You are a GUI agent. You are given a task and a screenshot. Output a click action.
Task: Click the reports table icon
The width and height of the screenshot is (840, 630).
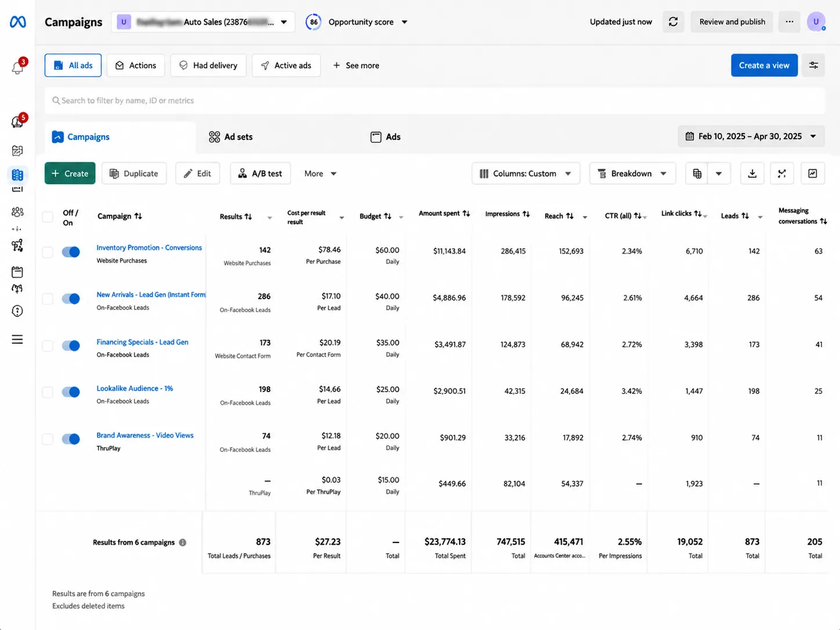point(697,173)
